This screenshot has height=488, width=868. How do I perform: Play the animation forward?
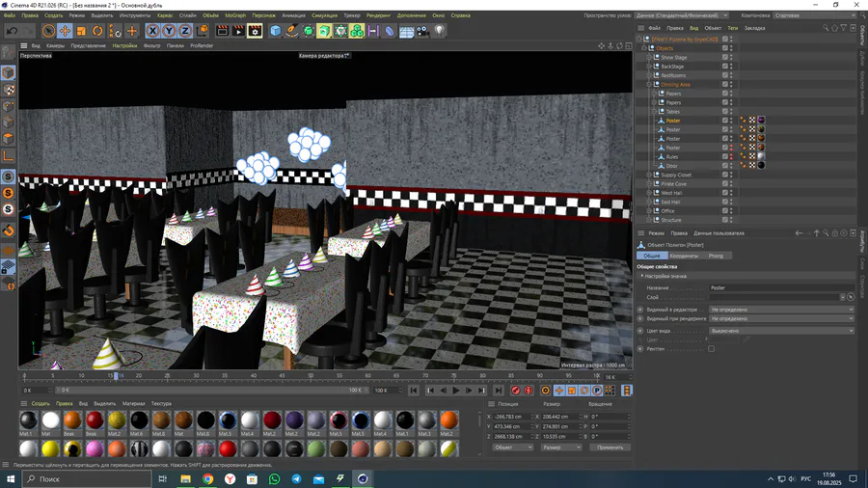click(x=455, y=391)
